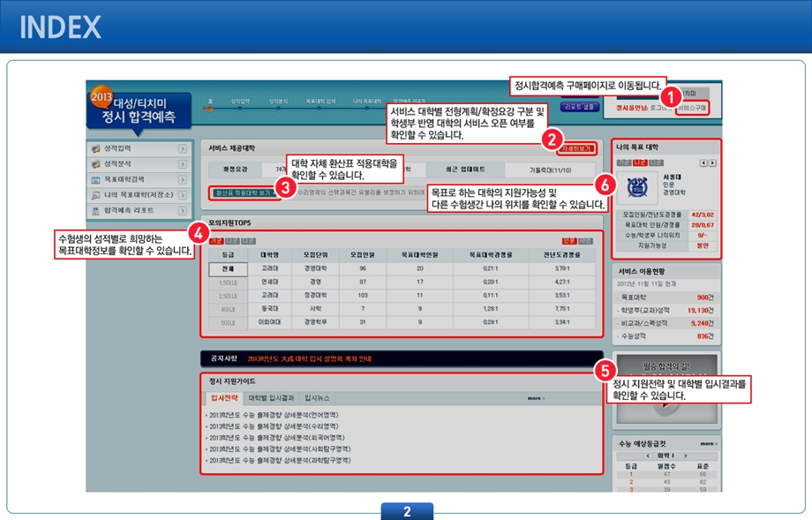
Task: Click 연세대 in the TOP5 table
Action: pos(269,283)
